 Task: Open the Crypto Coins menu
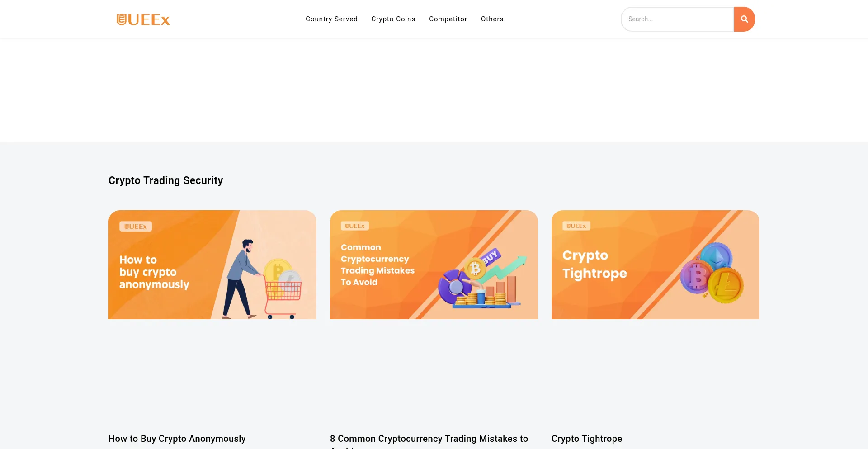(x=393, y=19)
